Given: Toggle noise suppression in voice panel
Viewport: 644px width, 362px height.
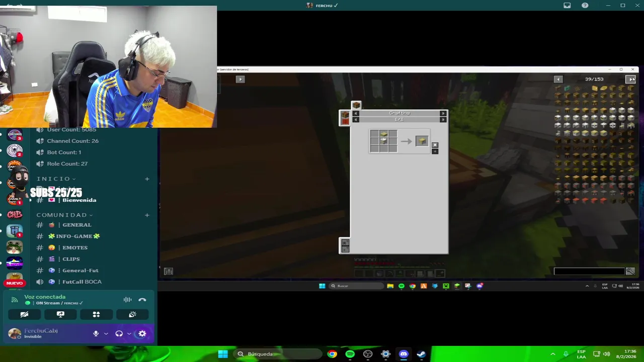Looking at the screenshot, I should (x=128, y=300).
